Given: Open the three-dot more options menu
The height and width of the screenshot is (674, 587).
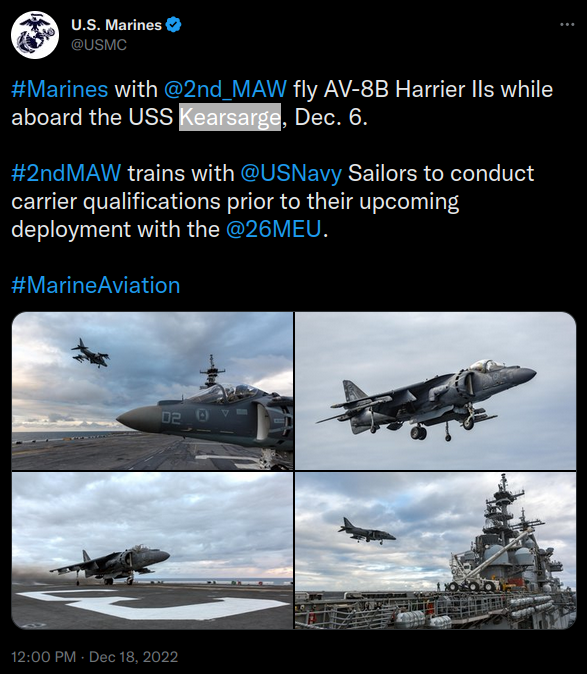Looking at the screenshot, I should point(567,25).
